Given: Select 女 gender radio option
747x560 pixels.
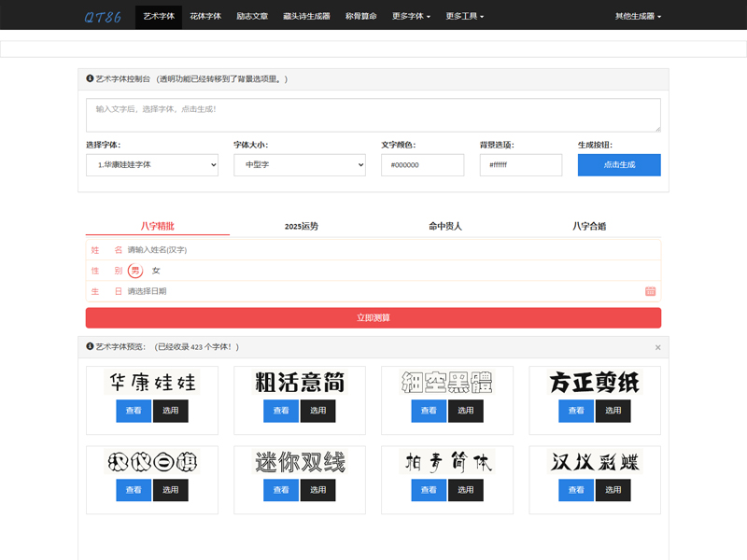Looking at the screenshot, I should [156, 271].
